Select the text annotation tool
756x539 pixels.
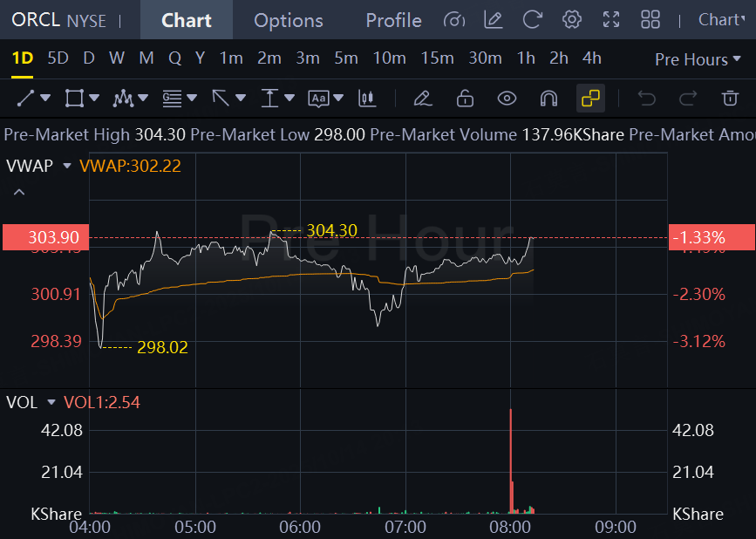pyautogui.click(x=318, y=99)
